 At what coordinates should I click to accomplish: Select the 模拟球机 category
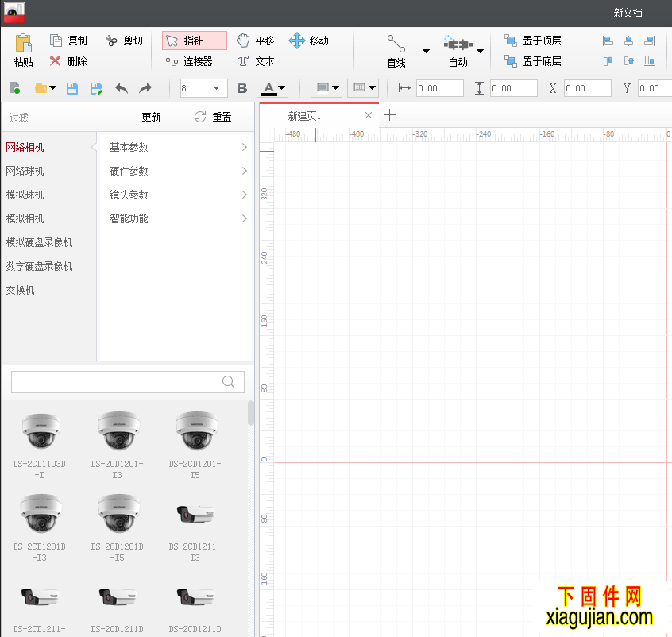25,195
